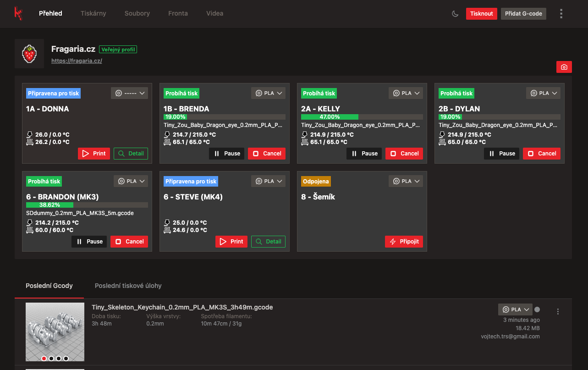The image size is (588, 370).
Task: Open the Přehled tab
Action: tap(50, 13)
